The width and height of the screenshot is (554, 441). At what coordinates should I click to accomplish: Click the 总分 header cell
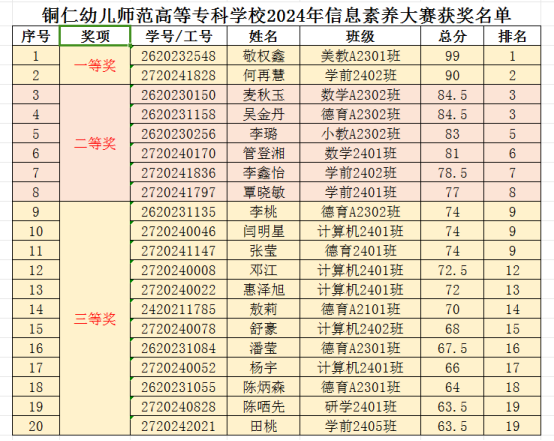(452, 36)
